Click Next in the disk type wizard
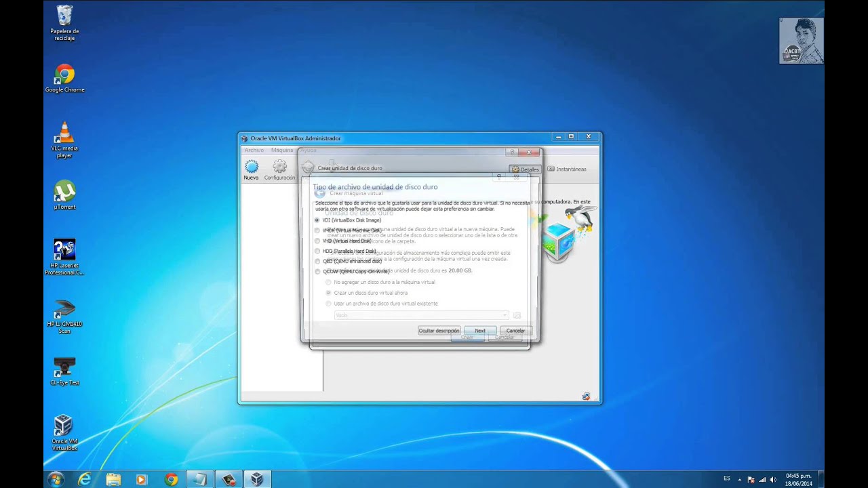Screen dimensions: 868x488 [480, 331]
